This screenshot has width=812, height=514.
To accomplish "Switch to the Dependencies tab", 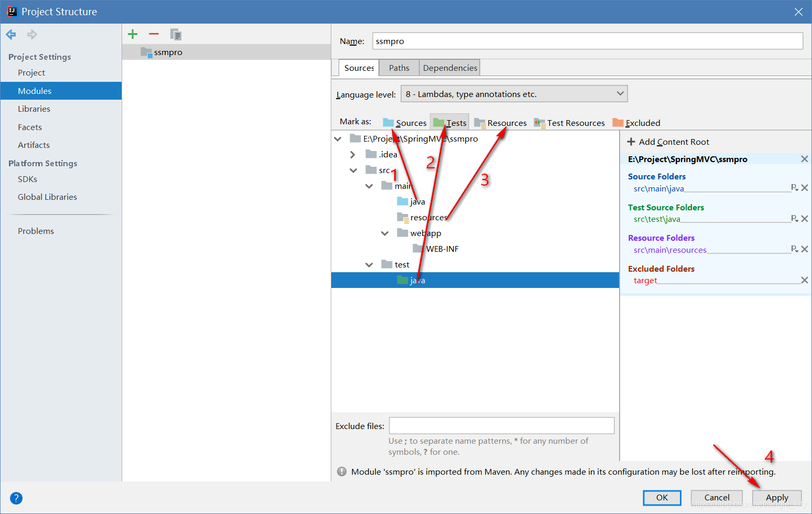I will (450, 68).
